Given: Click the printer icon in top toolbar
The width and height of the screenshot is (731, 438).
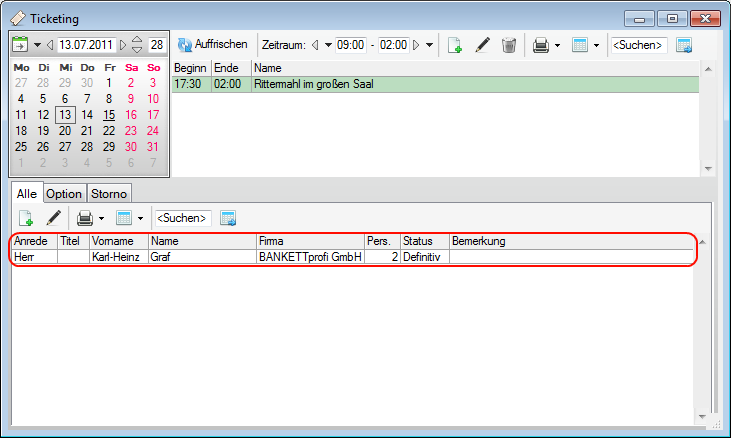Looking at the screenshot, I should coord(541,45).
